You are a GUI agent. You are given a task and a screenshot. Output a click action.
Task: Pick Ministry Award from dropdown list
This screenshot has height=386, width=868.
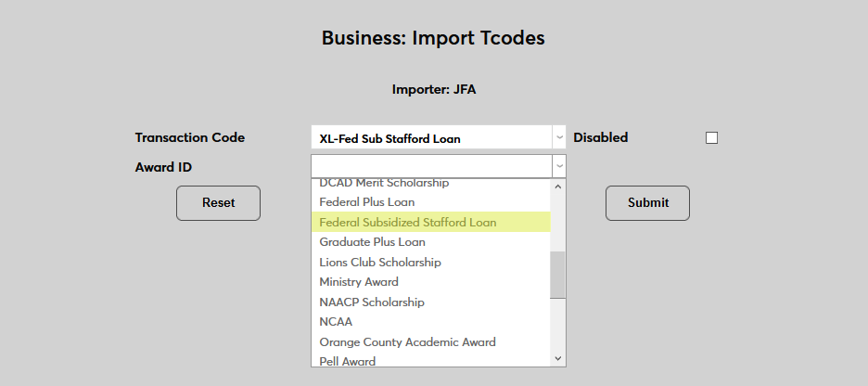click(359, 282)
